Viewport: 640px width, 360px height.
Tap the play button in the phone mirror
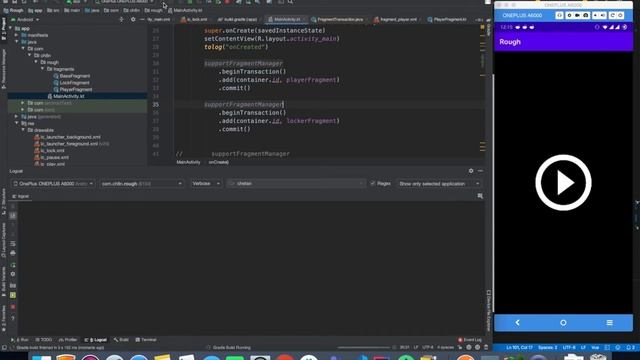point(563,182)
